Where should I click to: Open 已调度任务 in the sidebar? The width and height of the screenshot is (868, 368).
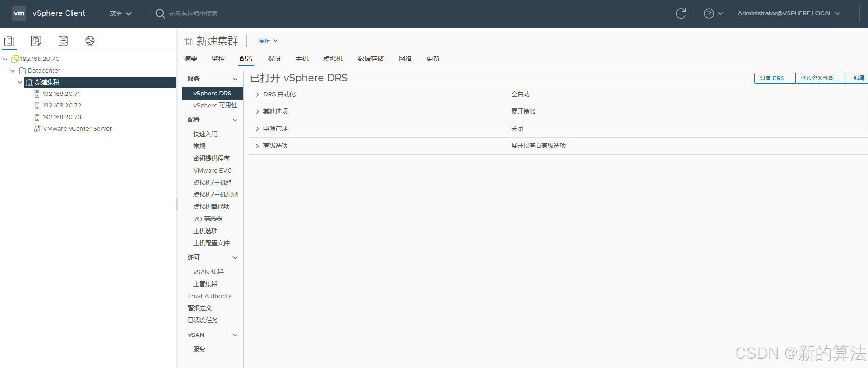pyautogui.click(x=203, y=320)
